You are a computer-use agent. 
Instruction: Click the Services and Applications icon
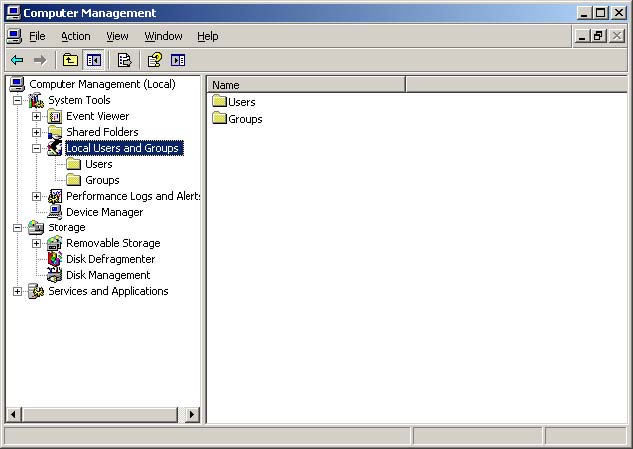pos(36,291)
